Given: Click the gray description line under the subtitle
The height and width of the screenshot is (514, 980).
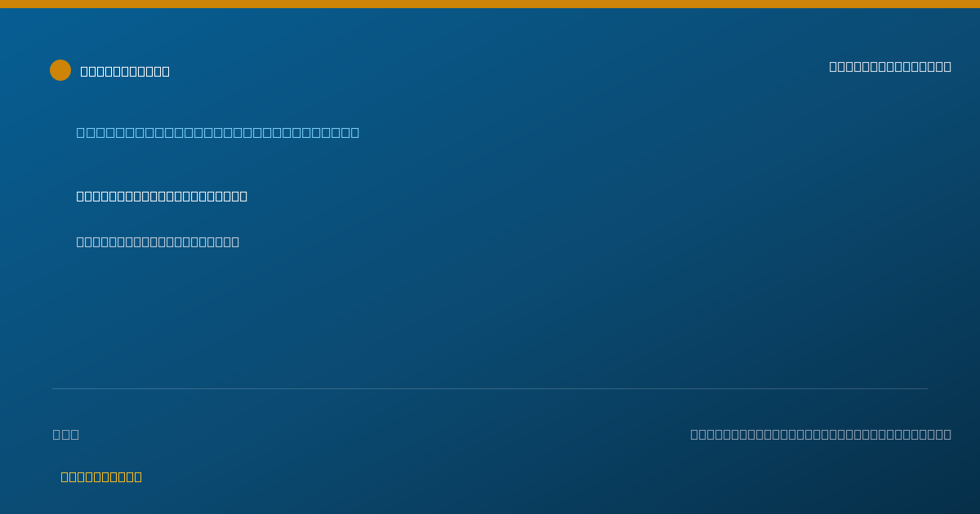Looking at the screenshot, I should tap(158, 241).
